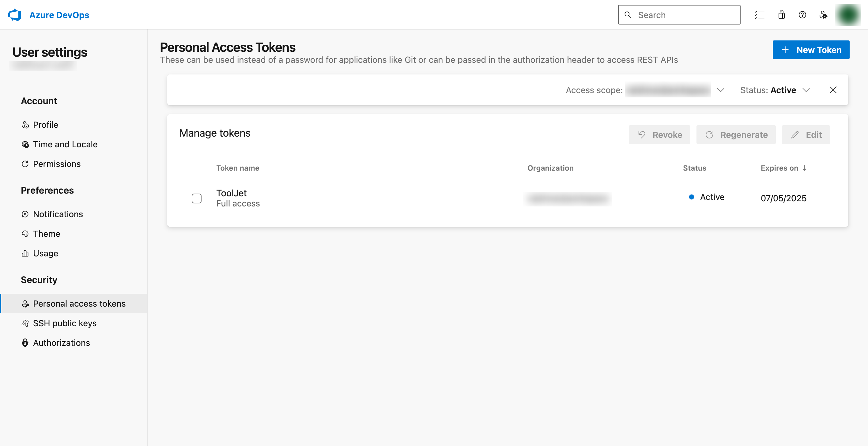Click the Active status indicator dot

(692, 197)
